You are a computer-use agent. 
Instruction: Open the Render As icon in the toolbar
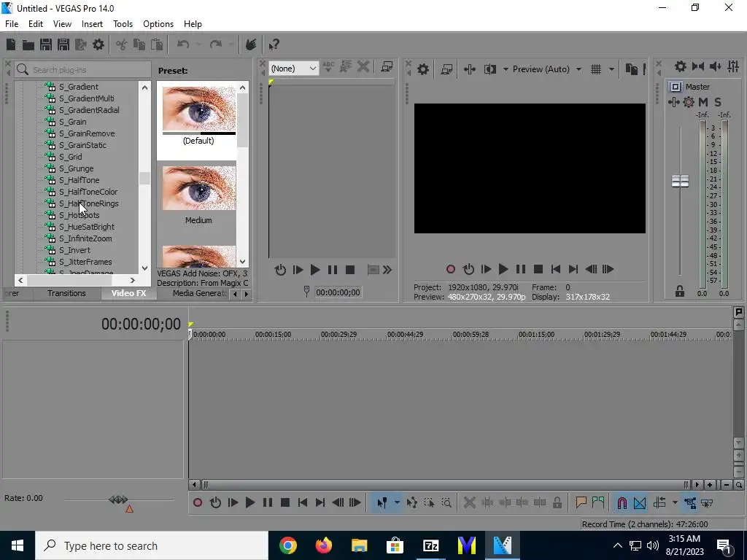coord(81,44)
